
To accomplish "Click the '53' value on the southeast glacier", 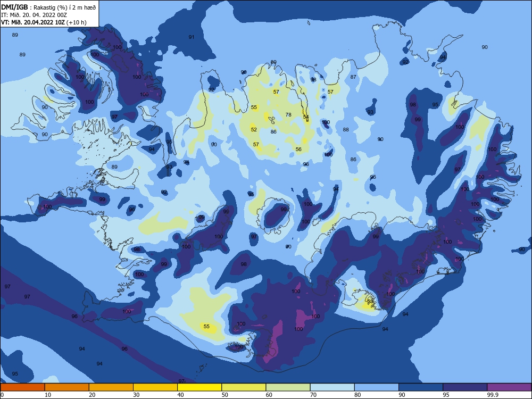I will pyautogui.click(x=370, y=301).
